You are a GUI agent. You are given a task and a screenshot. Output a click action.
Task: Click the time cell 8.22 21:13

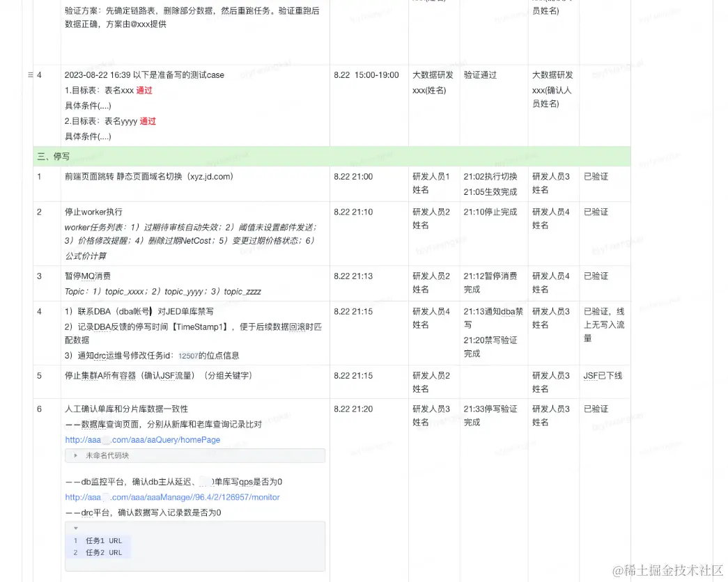tap(353, 276)
